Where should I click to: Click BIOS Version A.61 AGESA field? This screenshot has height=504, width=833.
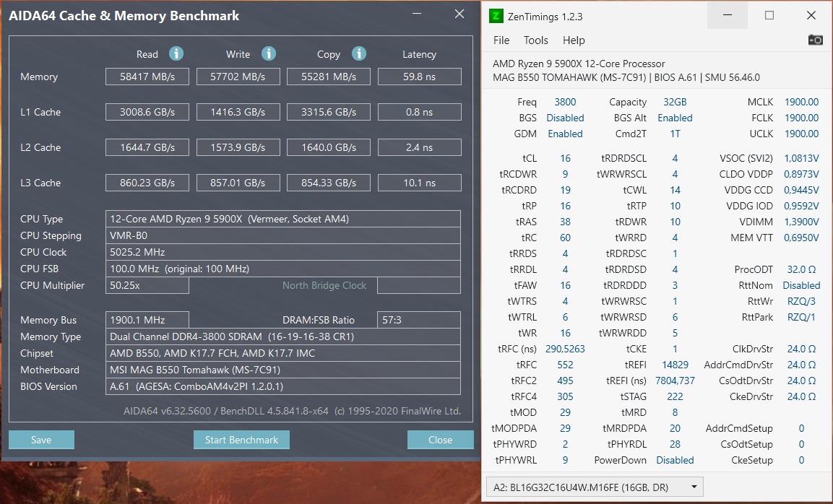click(283, 386)
